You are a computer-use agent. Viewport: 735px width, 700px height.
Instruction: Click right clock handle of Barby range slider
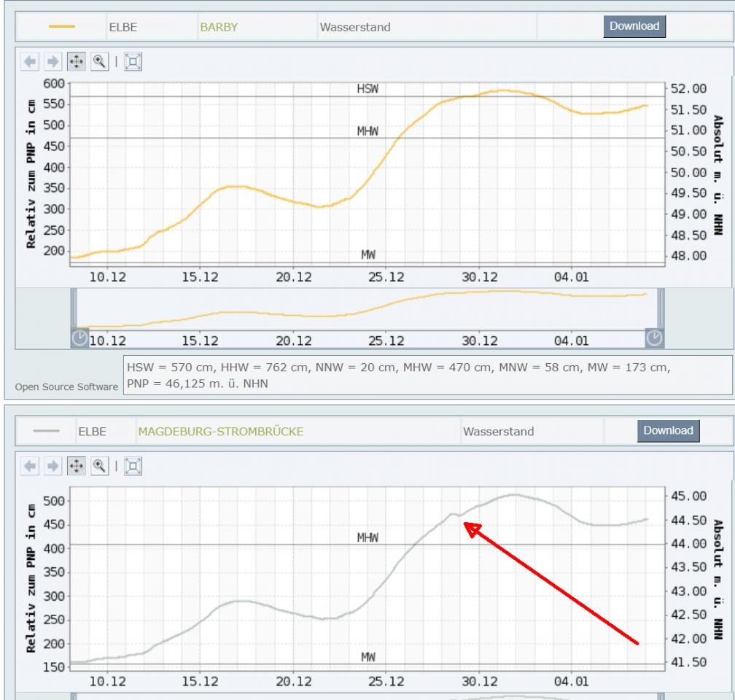[654, 336]
